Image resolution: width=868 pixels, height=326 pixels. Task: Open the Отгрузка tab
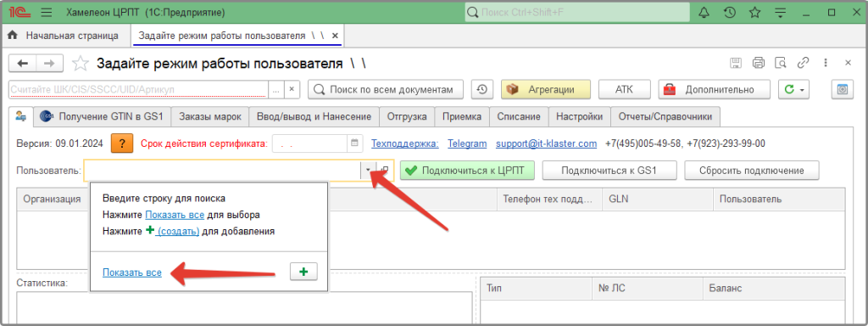point(407,117)
